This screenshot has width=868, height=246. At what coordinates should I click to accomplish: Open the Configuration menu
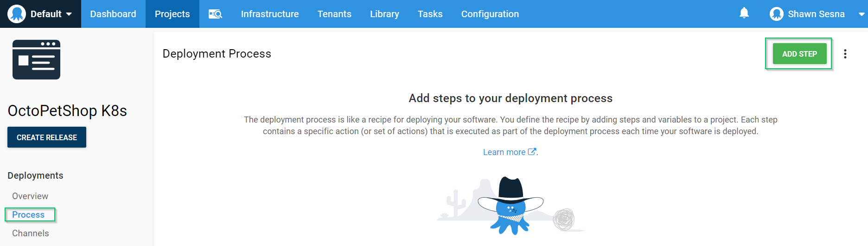tap(490, 14)
